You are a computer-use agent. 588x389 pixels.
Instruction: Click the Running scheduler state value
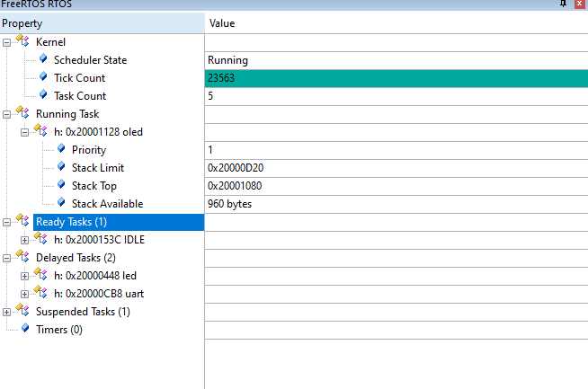click(x=227, y=60)
